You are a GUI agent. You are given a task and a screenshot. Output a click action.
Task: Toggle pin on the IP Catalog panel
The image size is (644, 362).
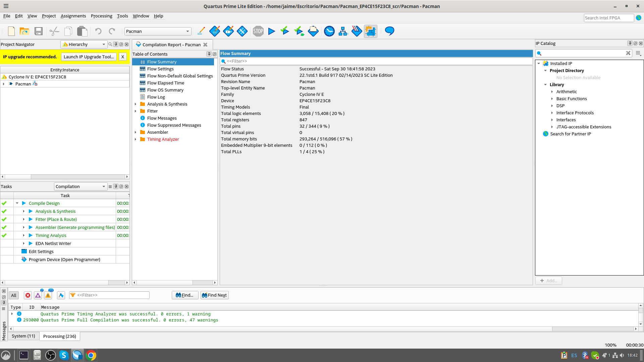click(630, 43)
